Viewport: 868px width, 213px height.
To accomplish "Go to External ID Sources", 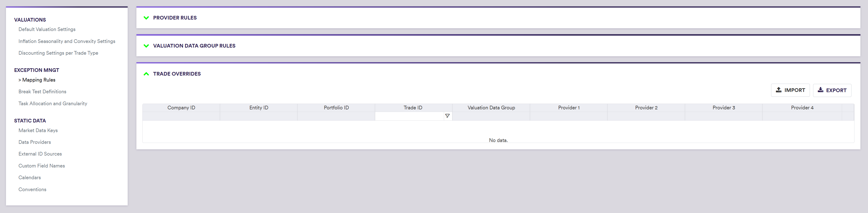I will [x=40, y=154].
